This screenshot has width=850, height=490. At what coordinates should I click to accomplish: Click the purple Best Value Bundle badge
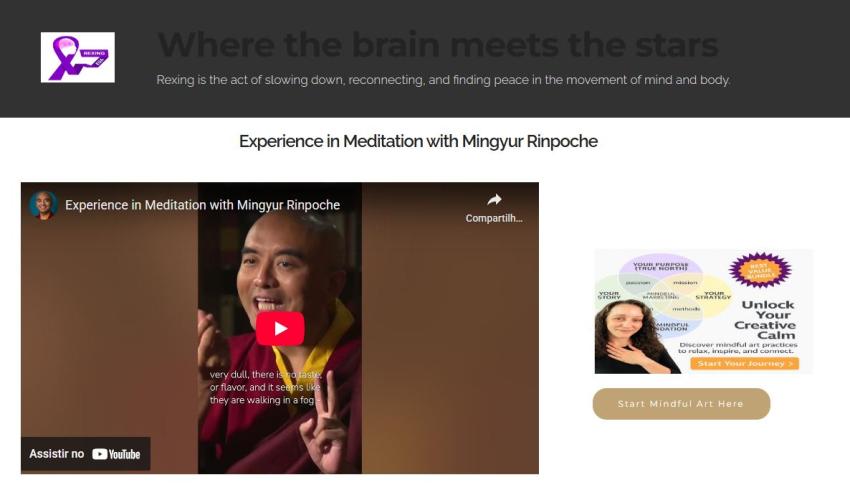click(759, 269)
